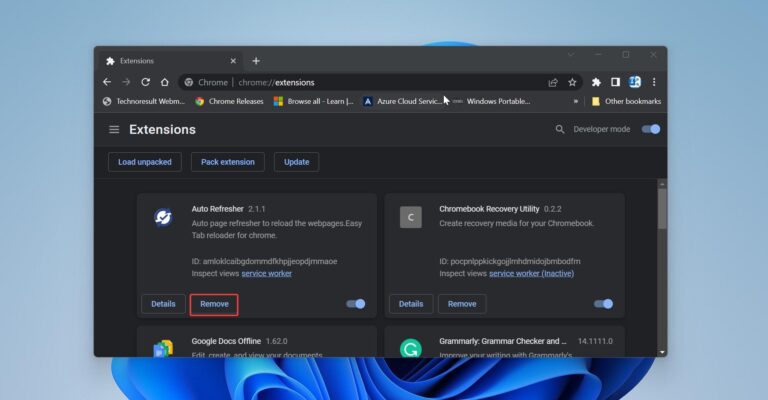Open the Chrome Releases bookmark
The image size is (768, 400).
228,101
